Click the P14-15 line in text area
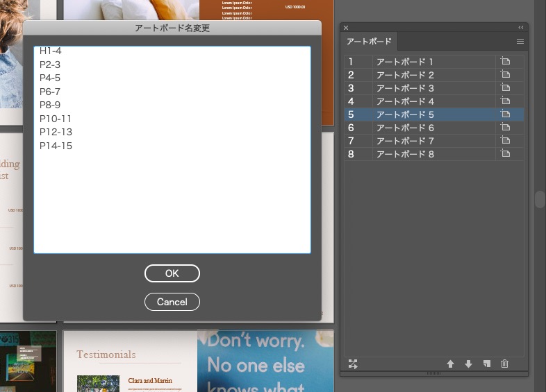The image size is (546, 392). tap(56, 146)
